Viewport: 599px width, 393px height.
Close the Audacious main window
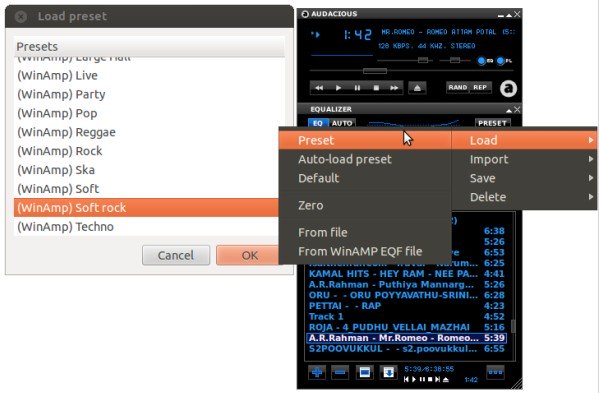(517, 14)
